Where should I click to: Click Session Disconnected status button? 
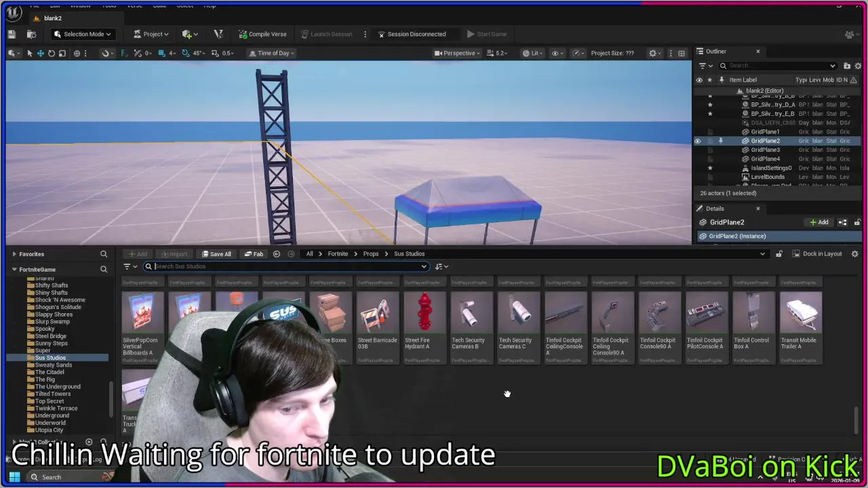[412, 34]
